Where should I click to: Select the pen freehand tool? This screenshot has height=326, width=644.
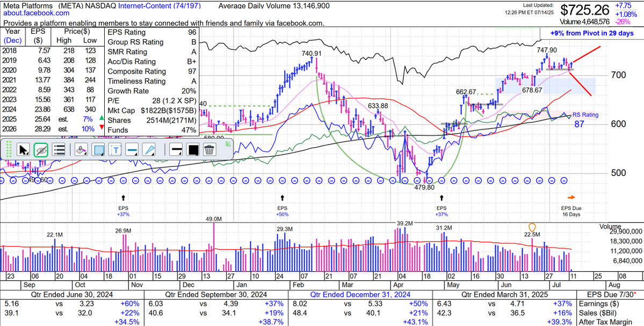pyautogui.click(x=149, y=150)
